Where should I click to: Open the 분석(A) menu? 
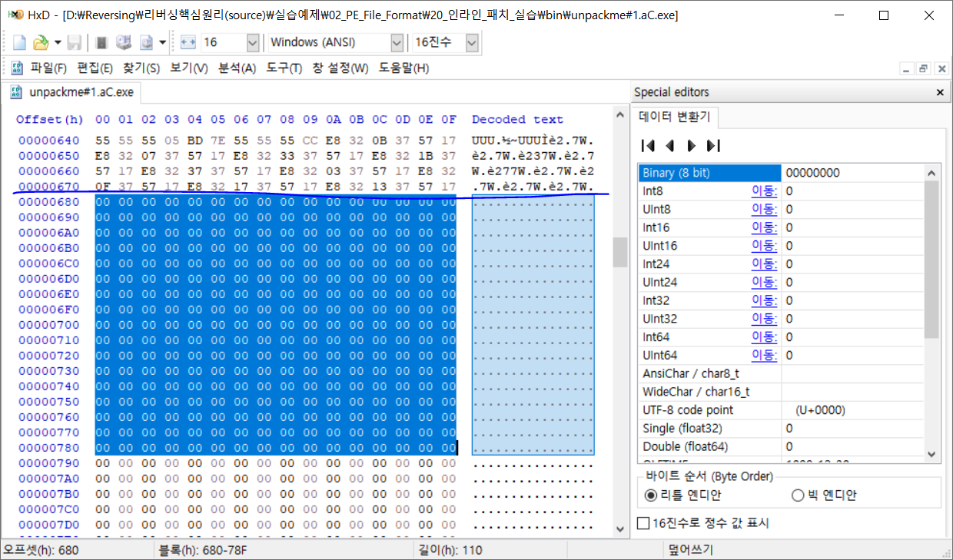237,68
